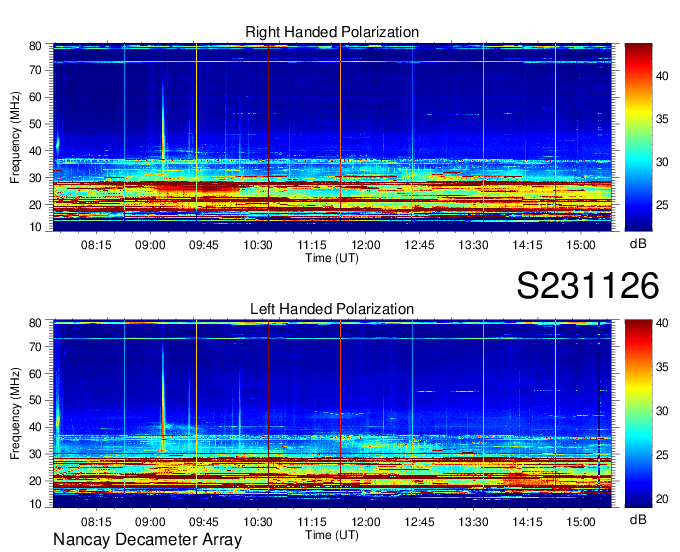Click the 09:00 tick in the left-handed plot

point(150,522)
